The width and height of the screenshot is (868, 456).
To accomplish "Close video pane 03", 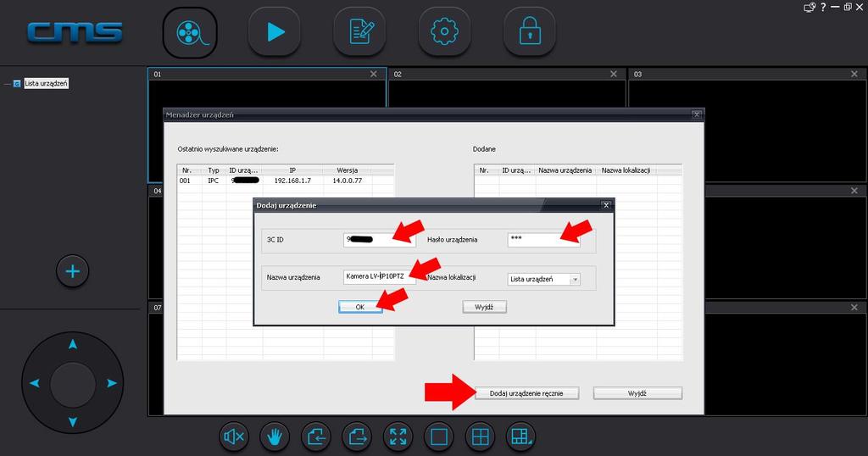I will point(854,74).
